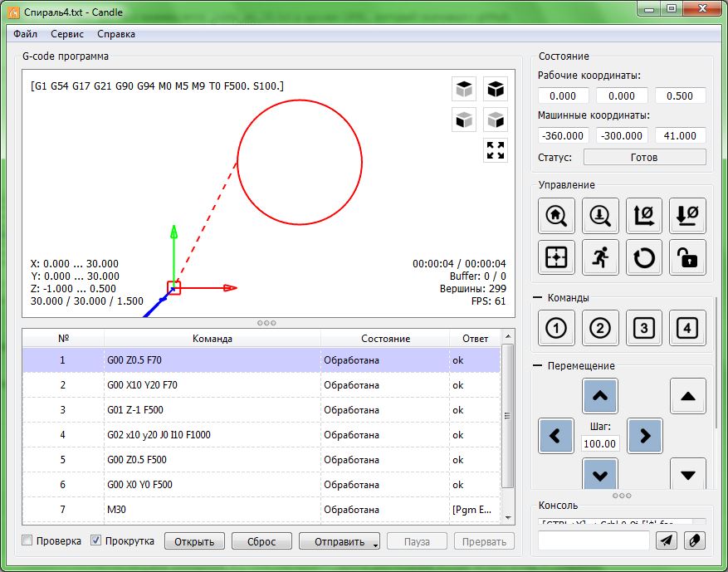
Task: Open the Справка menu
Action: pos(116,34)
